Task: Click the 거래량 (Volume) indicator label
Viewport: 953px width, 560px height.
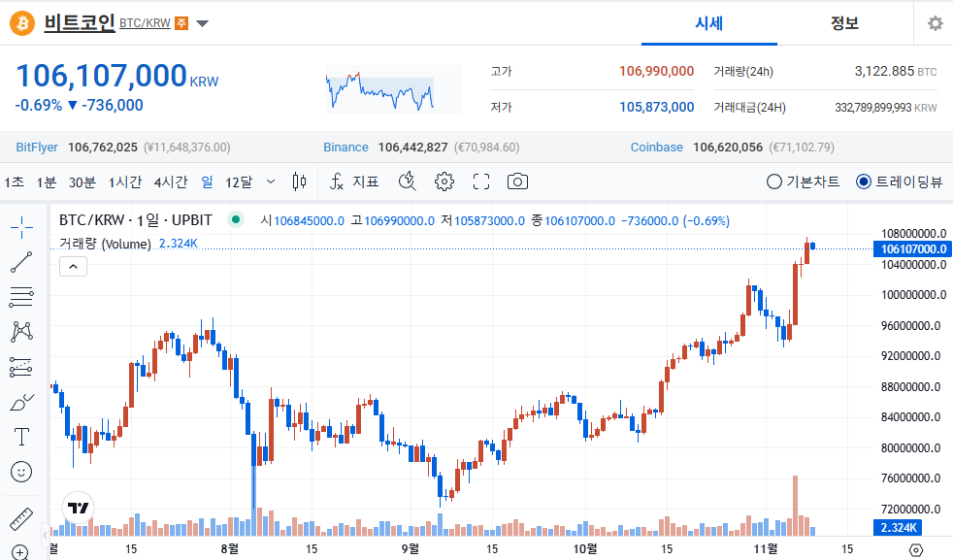Action: point(105,244)
